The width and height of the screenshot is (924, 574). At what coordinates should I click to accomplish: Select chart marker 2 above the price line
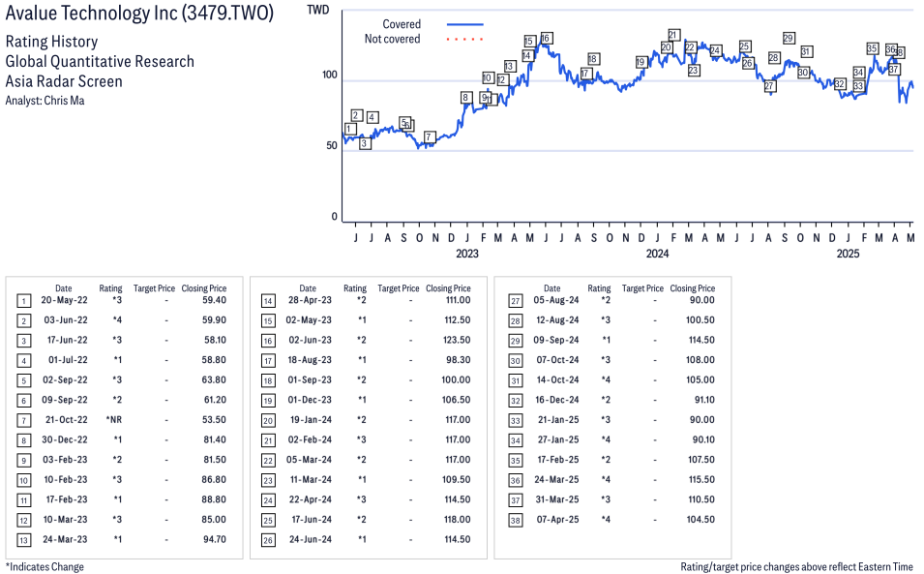point(356,115)
